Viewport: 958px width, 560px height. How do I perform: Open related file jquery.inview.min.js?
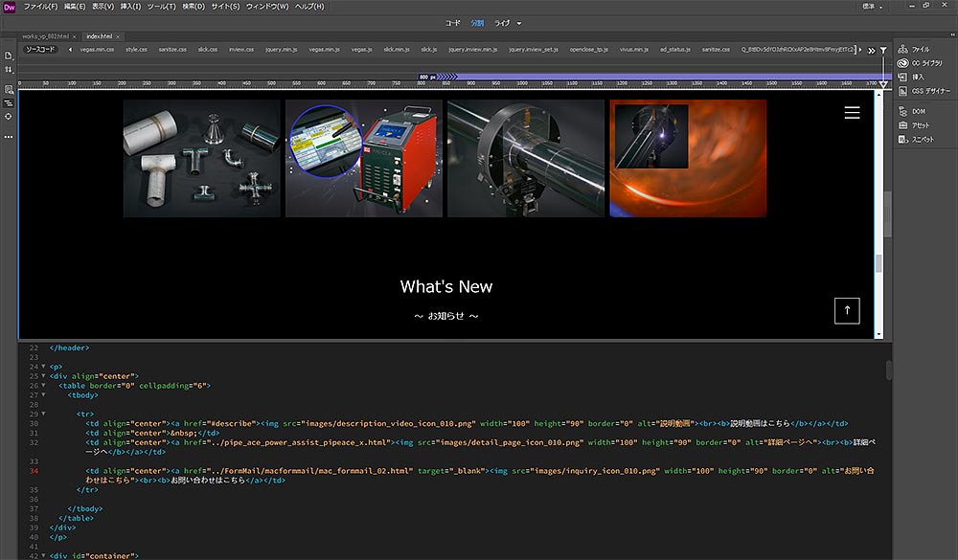click(473, 50)
